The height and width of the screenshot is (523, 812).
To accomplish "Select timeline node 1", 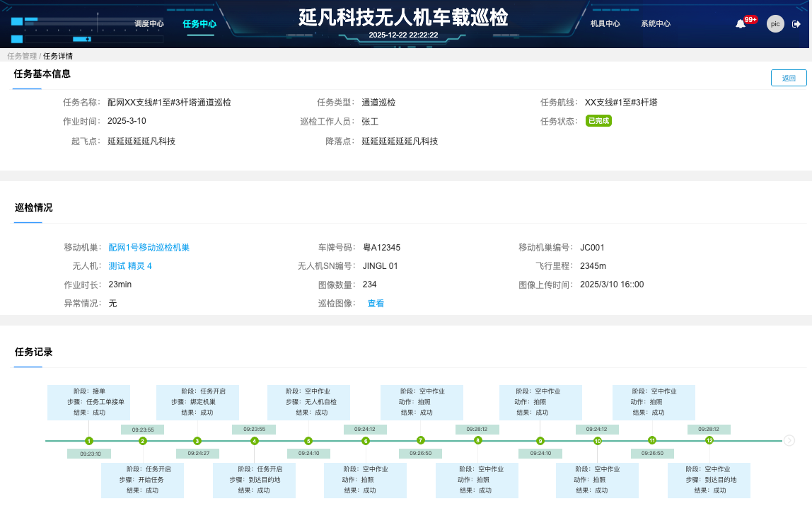I will tap(89, 441).
